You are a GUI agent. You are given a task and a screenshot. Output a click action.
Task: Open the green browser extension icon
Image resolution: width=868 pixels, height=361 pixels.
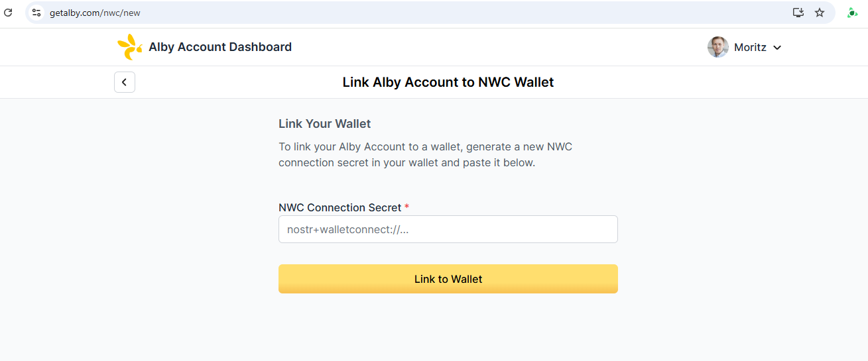pos(852,13)
